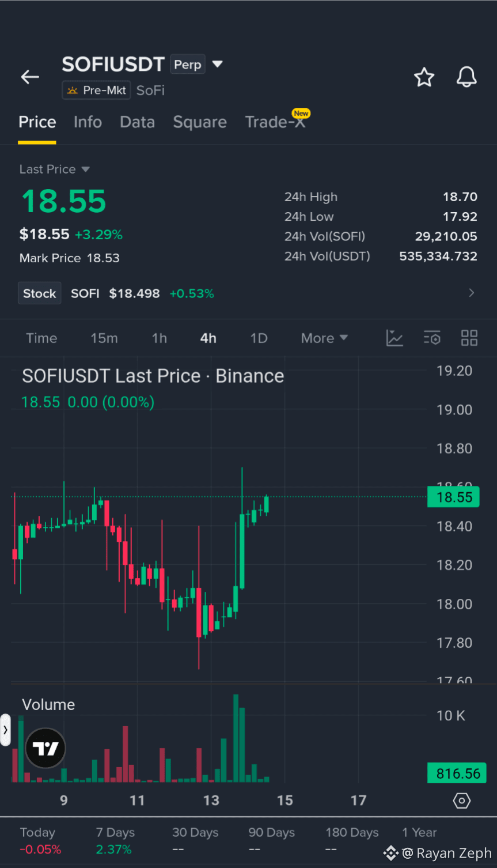The image size is (497, 868).
Task: Switch to the Data tab
Action: click(137, 122)
